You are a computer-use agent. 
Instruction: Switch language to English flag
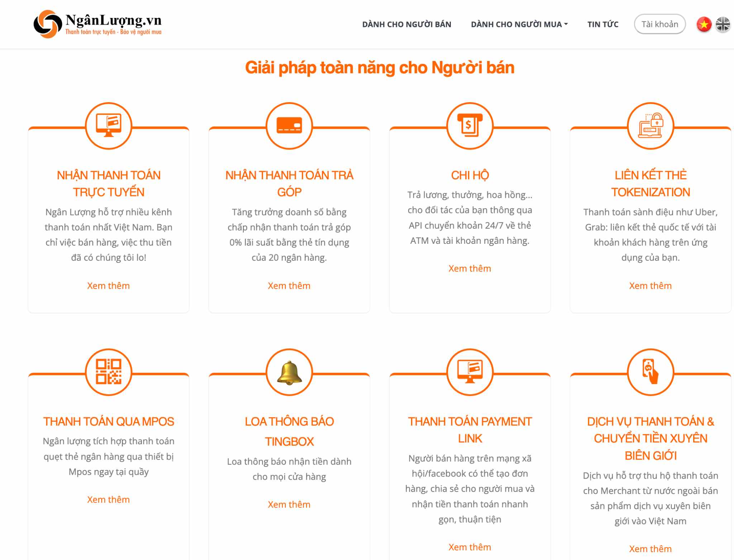click(723, 24)
